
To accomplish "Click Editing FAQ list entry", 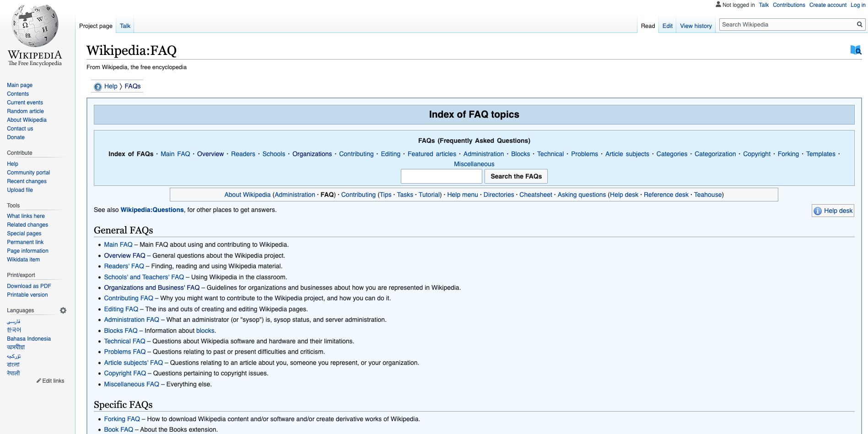I will pos(121,309).
